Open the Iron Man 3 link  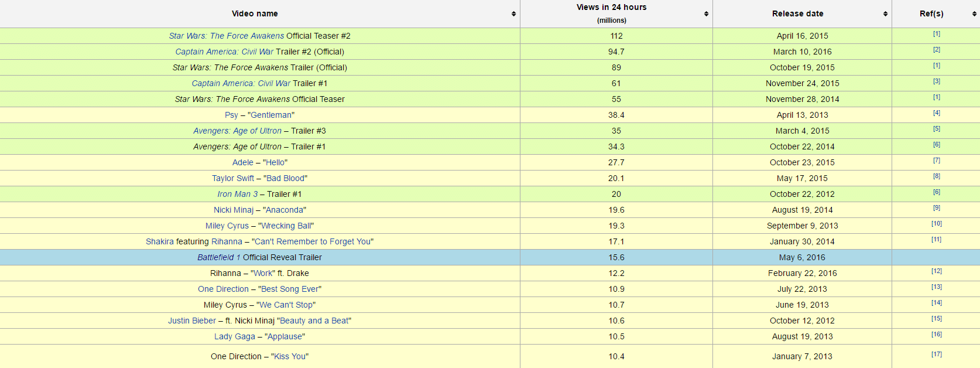(237, 194)
